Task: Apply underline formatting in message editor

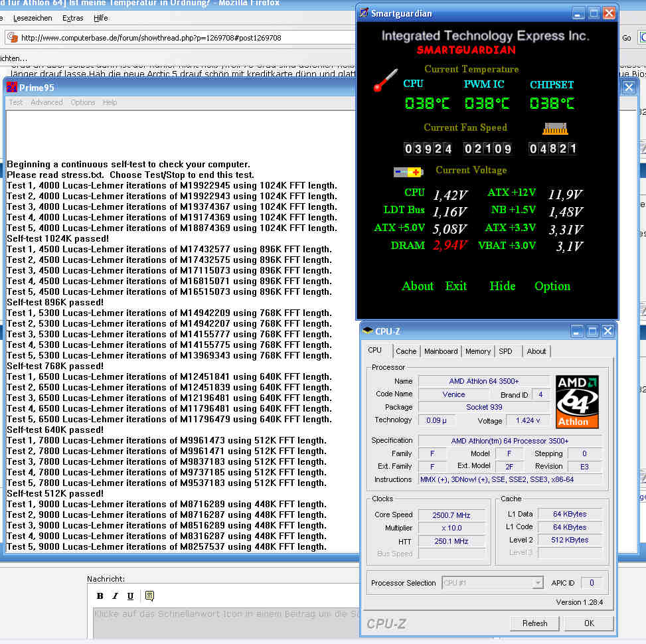Action: tap(130, 596)
